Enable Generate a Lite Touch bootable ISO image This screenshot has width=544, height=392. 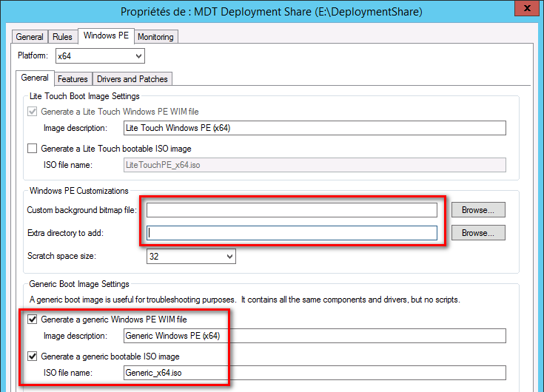point(32,149)
